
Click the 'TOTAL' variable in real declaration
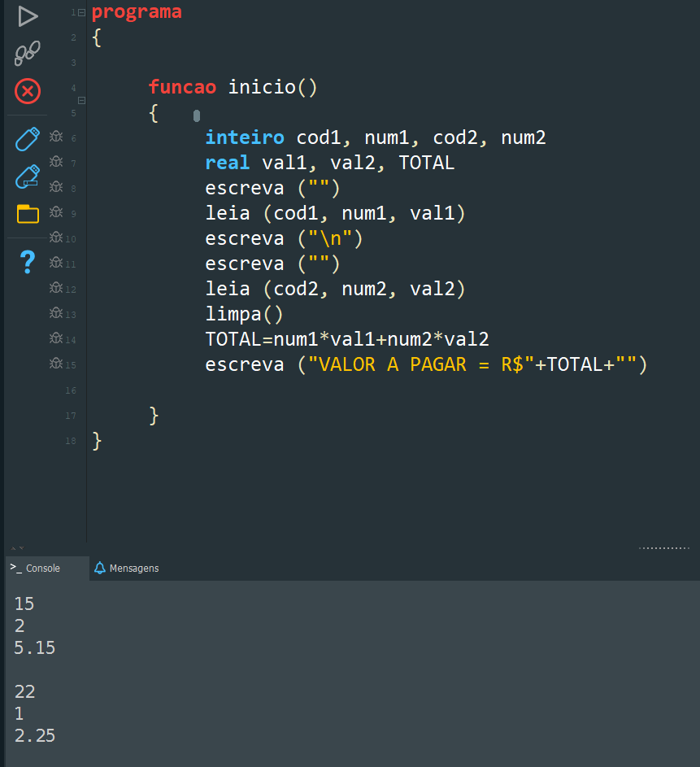pos(427,163)
